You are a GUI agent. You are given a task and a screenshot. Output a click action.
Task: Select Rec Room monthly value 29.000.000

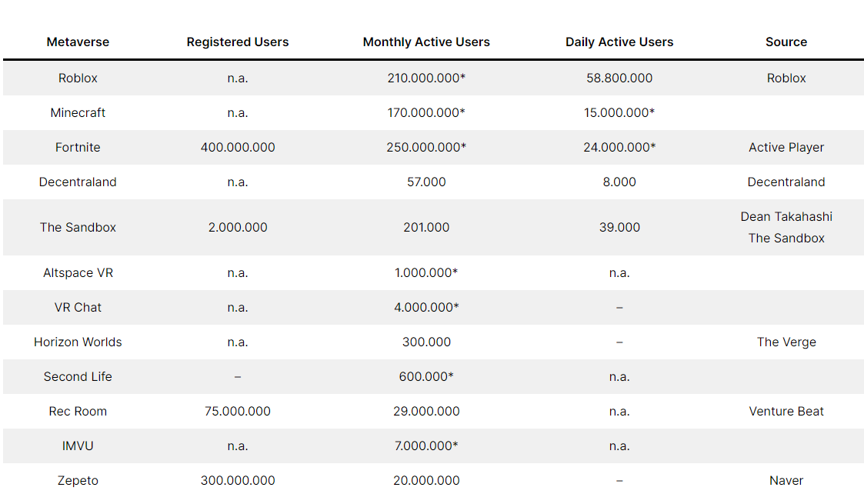tap(426, 412)
